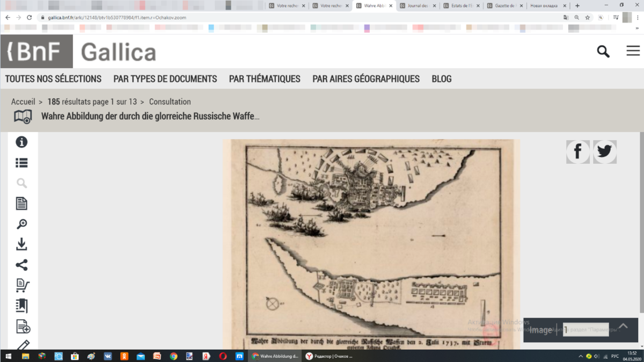Return to 185 résultats page link

click(x=92, y=102)
